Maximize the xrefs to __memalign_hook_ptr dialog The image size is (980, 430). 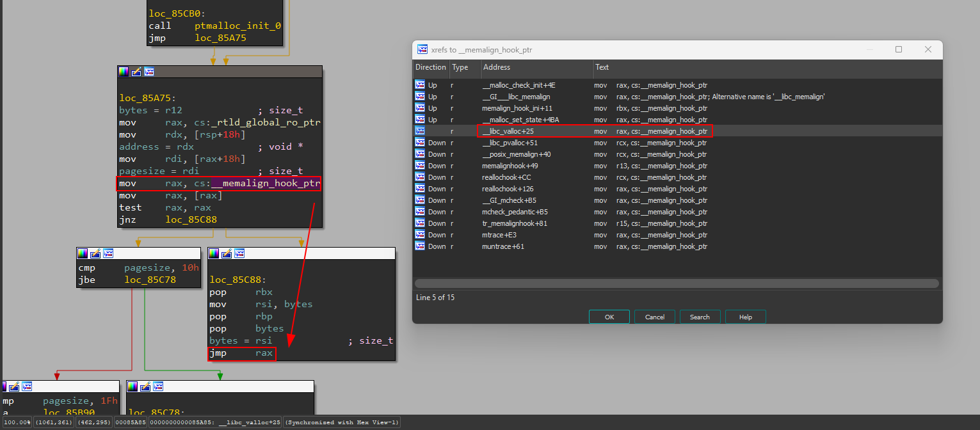tap(898, 49)
